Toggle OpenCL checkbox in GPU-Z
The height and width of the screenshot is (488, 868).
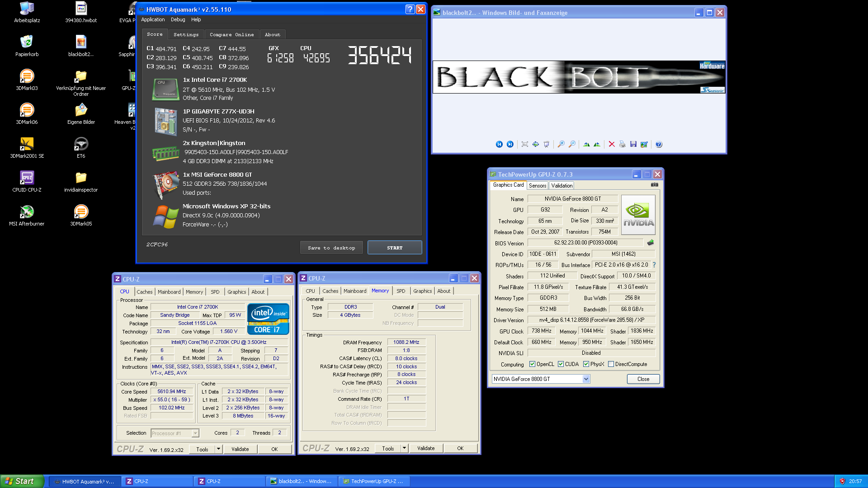pyautogui.click(x=532, y=364)
